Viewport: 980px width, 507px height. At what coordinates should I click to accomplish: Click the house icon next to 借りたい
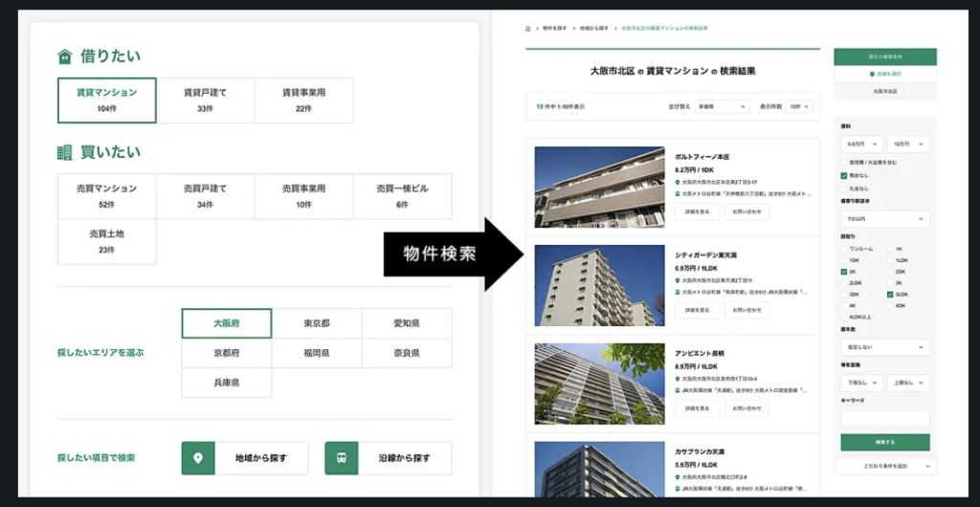(65, 57)
